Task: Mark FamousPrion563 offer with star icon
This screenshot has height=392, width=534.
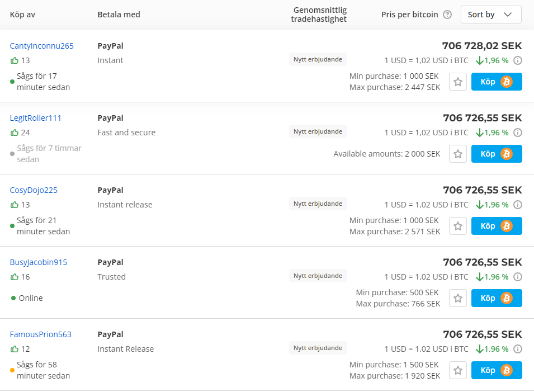Action: (x=458, y=370)
